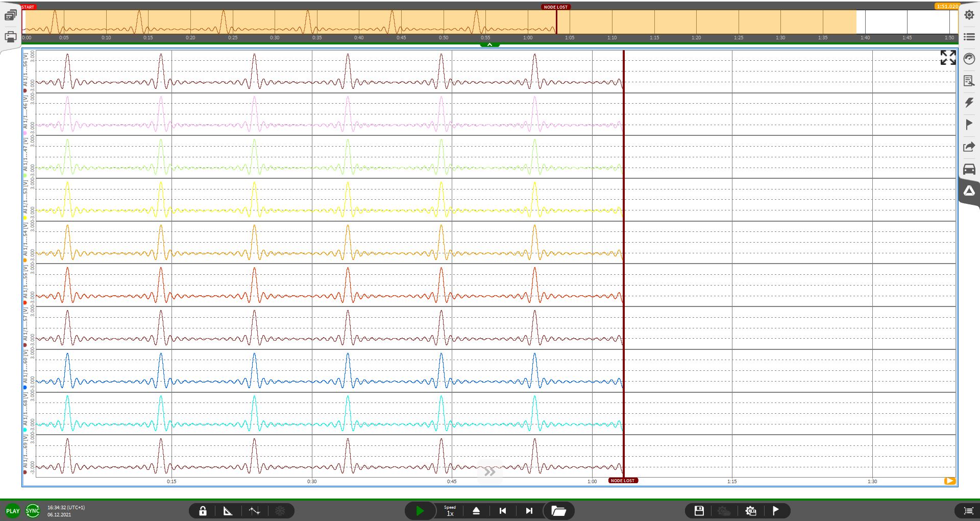
Task: Start playback with the green play button
Action: tap(420, 510)
